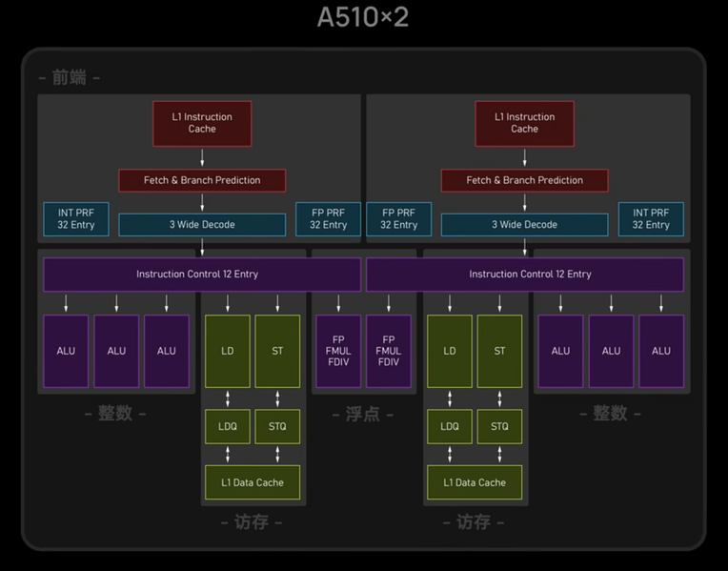Click the right core's ST unit
The width and height of the screenshot is (728, 571).
(x=499, y=351)
